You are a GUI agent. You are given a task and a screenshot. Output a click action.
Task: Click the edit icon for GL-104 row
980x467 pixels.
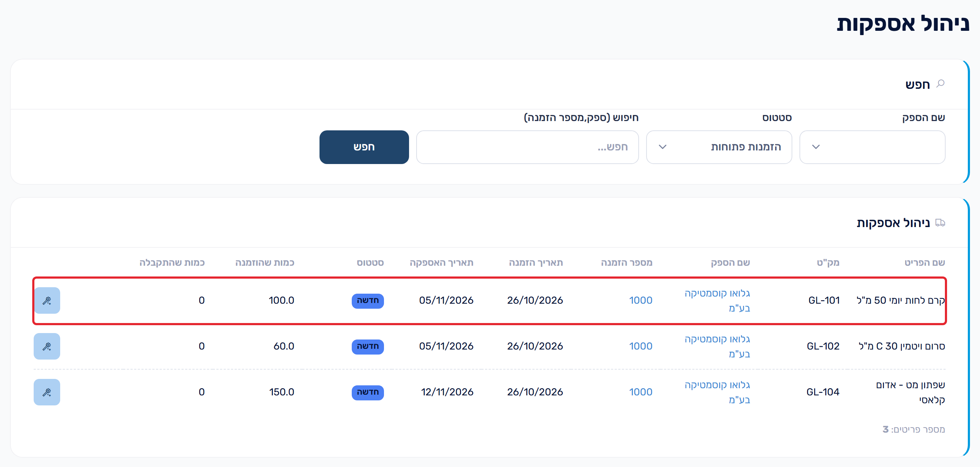tap(47, 392)
